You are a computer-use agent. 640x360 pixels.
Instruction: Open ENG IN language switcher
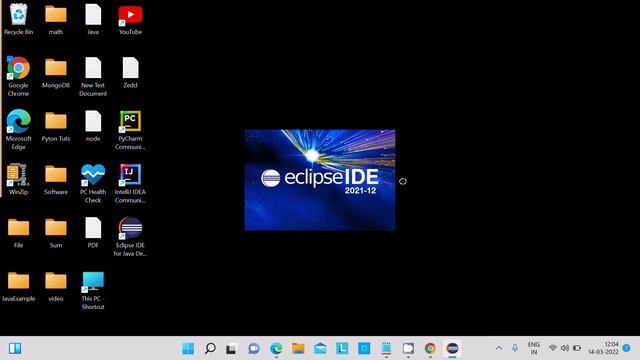point(533,348)
